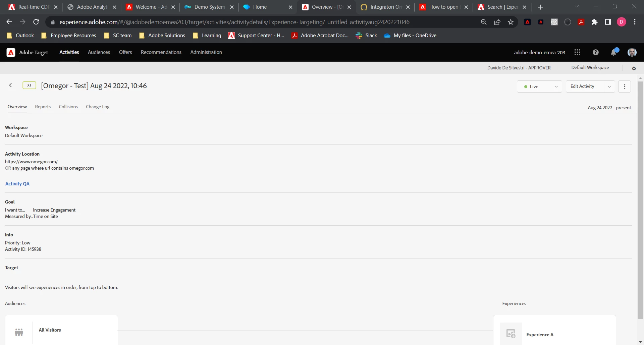
Task: Go back with the left chevron arrow
Action: (11, 85)
